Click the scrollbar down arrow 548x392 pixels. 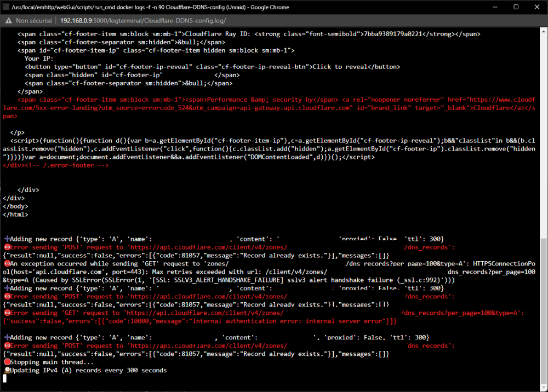544,388
